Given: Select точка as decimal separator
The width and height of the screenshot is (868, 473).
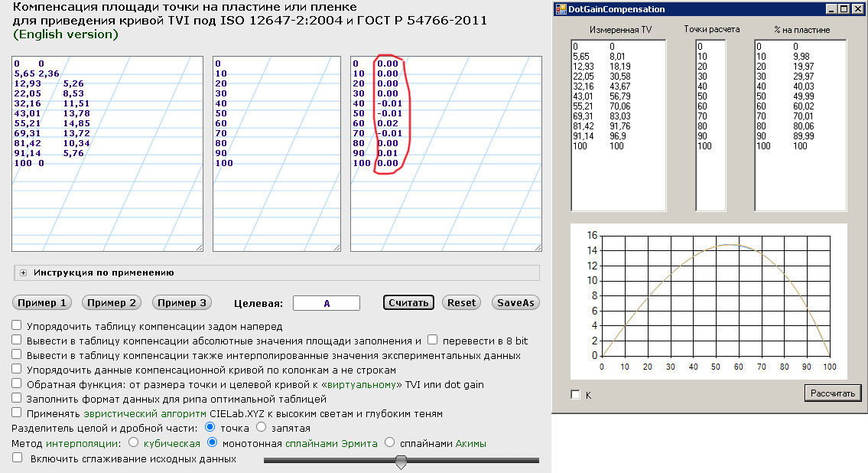Looking at the screenshot, I should tap(210, 427).
